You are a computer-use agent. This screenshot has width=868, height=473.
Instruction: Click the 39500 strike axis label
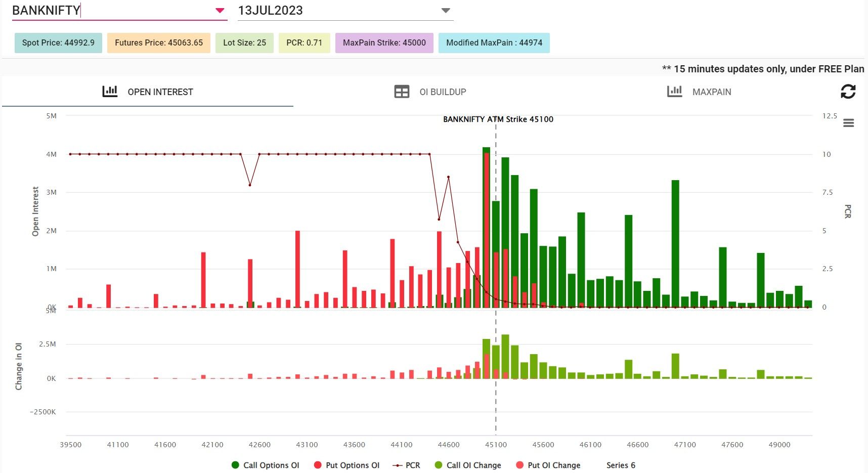coord(70,445)
